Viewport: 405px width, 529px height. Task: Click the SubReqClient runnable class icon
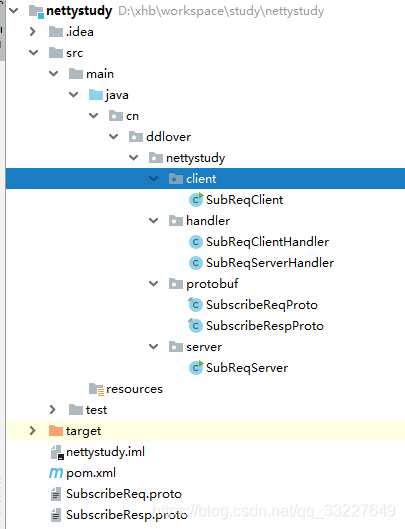tap(196, 199)
